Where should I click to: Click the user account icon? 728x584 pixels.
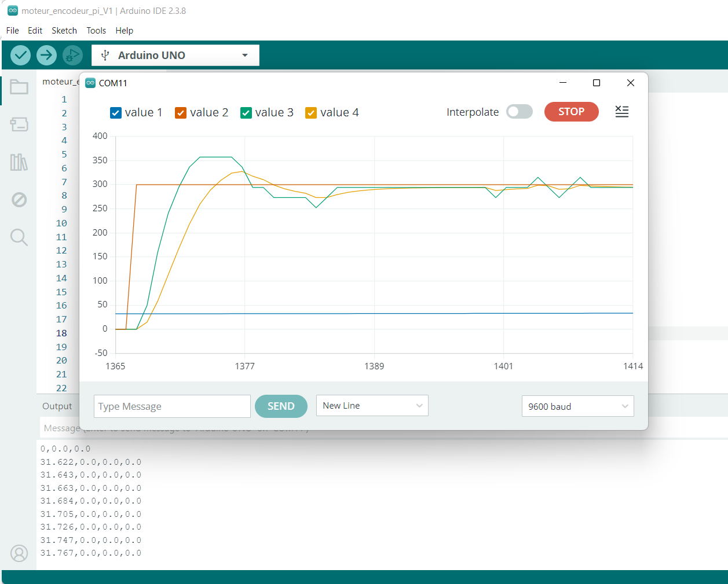(19, 553)
